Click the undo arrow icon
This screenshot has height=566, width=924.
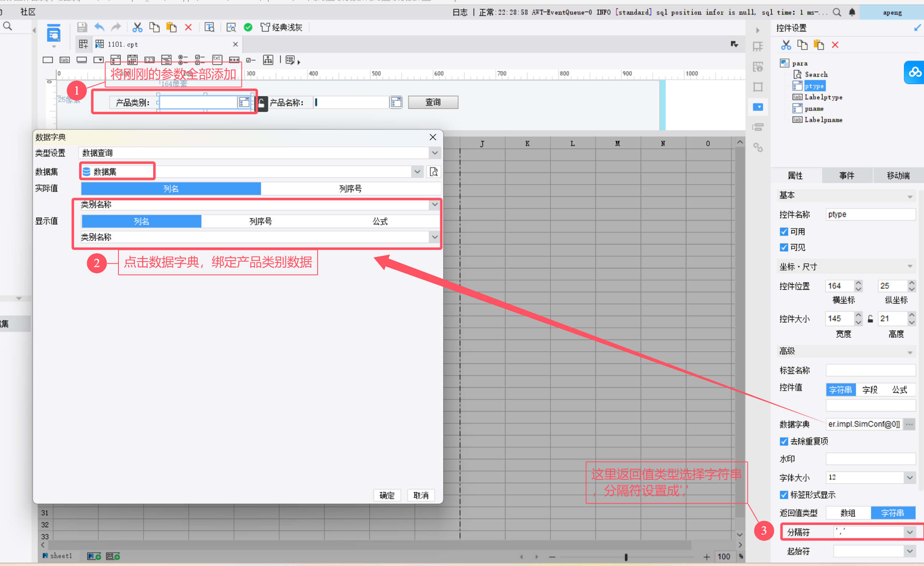[x=99, y=28]
